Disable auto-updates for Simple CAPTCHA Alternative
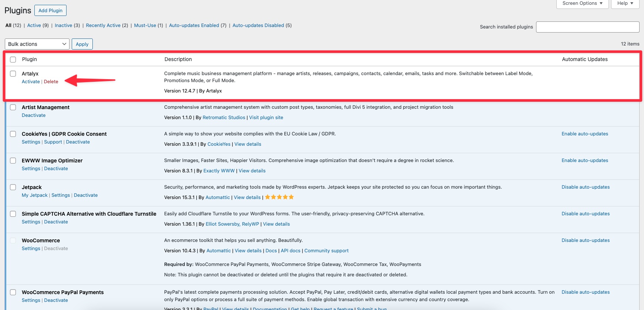 point(586,214)
